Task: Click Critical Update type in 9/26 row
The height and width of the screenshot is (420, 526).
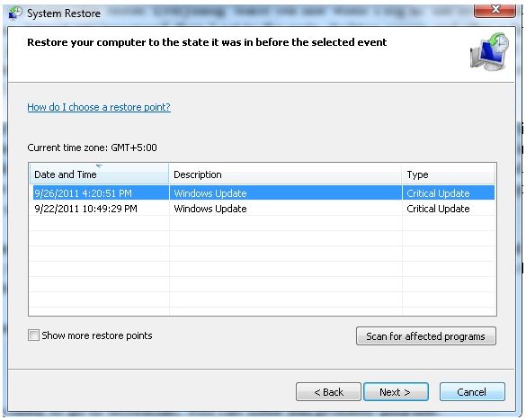Action: (438, 193)
